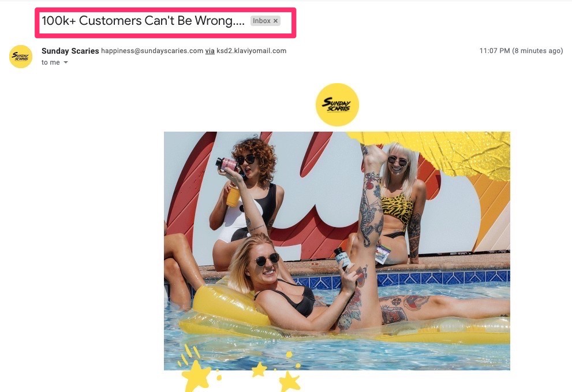Select the happiness@sundayscaries.com email address

(x=152, y=51)
